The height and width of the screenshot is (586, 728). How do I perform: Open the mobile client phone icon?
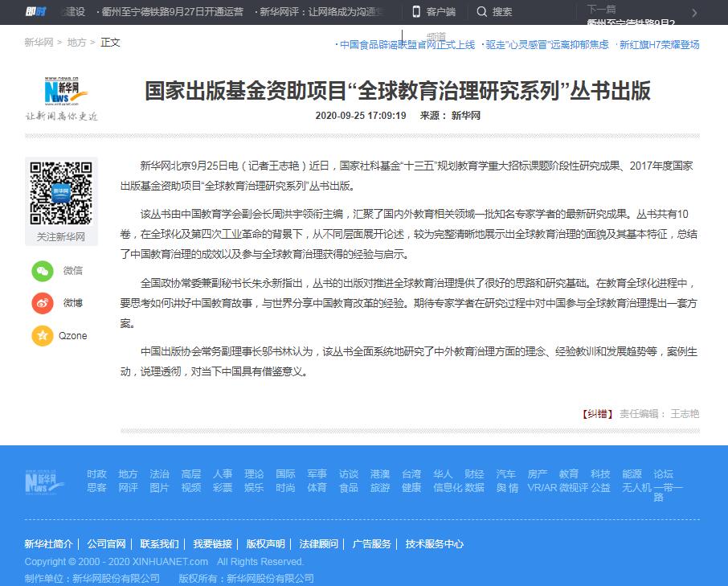click(x=416, y=11)
